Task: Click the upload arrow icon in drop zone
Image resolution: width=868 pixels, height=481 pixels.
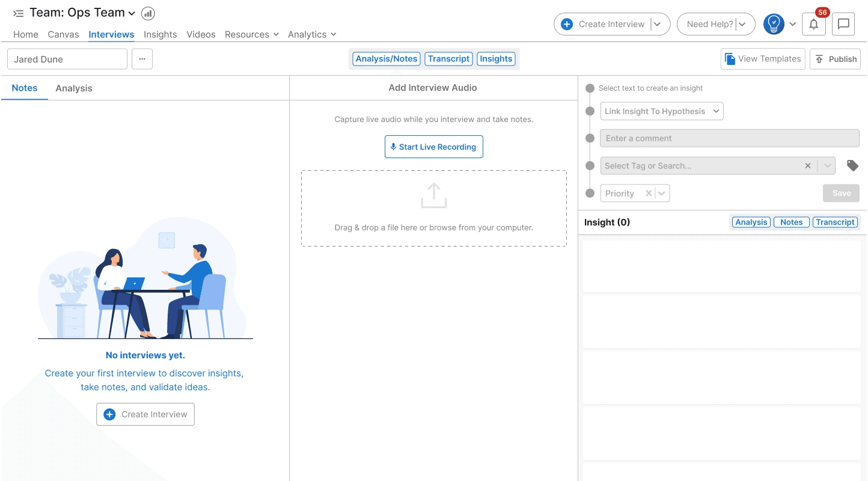Action: 434,195
